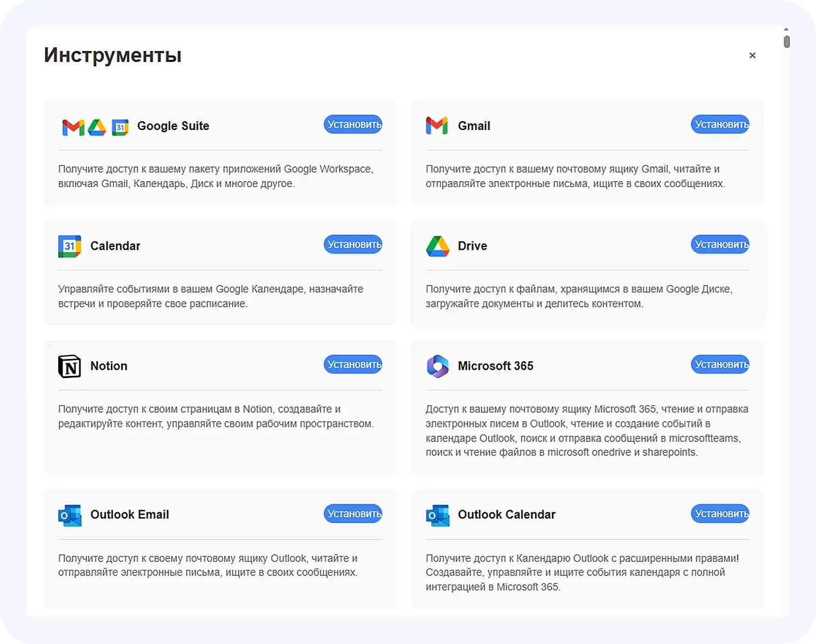Click the Google Диске description text
Viewport: 816px width, 644px height.
(579, 296)
